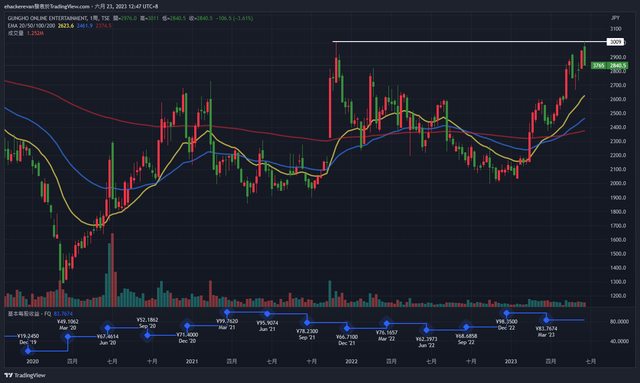Click the TradingView logo at bottom left

tap(24, 375)
